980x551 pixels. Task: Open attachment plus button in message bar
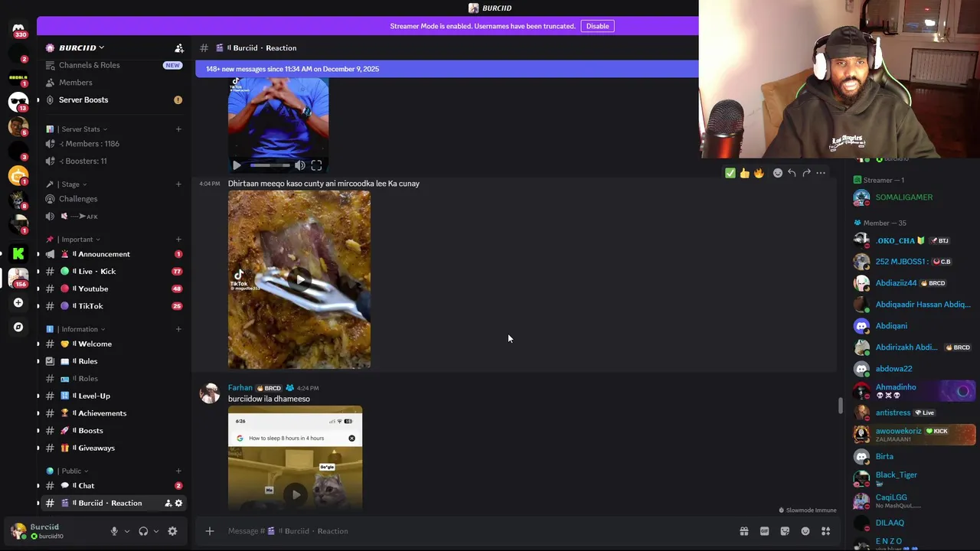point(209,531)
